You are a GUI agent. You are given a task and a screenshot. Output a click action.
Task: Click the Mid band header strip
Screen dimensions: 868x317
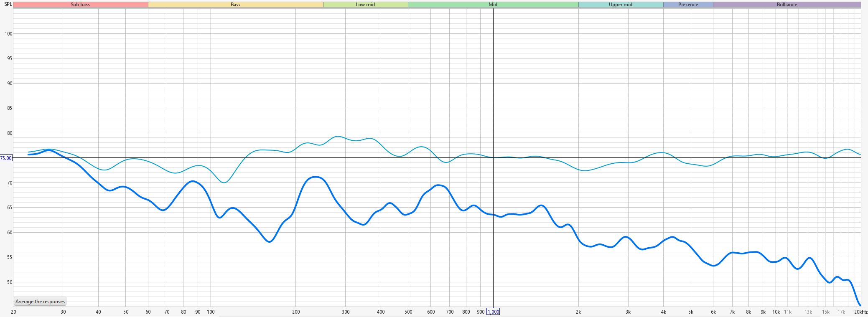pos(493,5)
